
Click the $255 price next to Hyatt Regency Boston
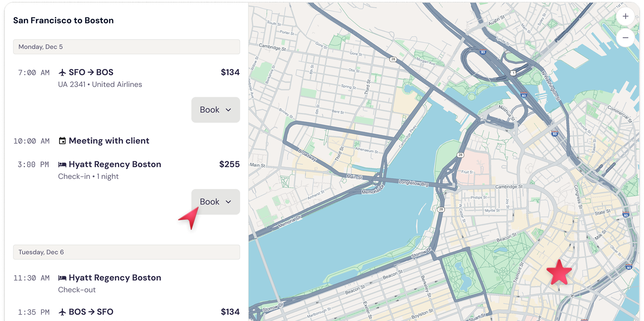point(229,163)
